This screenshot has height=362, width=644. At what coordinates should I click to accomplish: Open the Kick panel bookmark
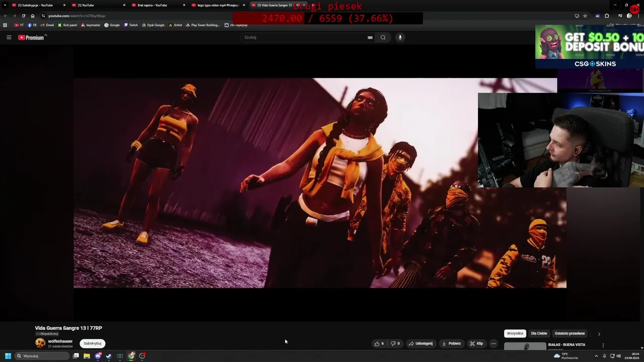(x=67, y=25)
